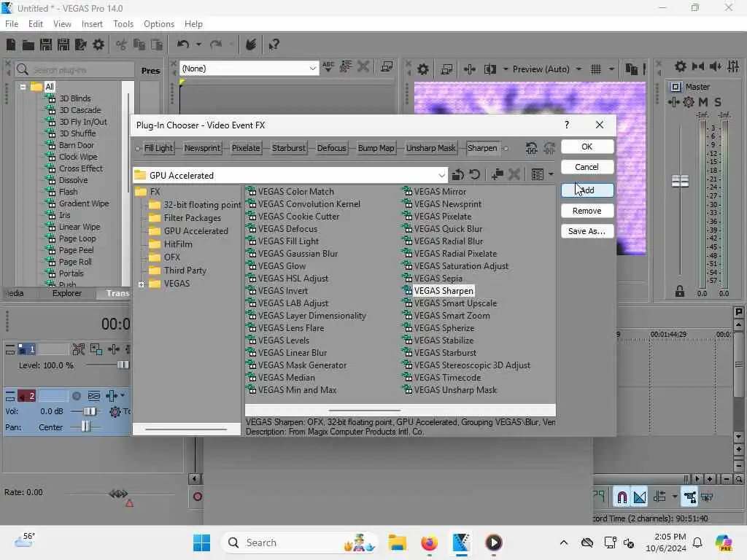747x560 pixels.
Task: Open the Views dropdown arrow in chooser
Action: point(551,175)
